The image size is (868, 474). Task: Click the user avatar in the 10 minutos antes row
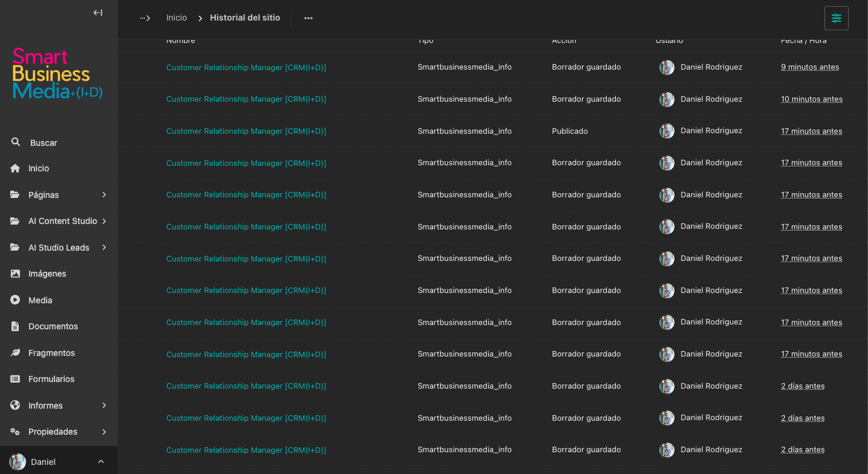pos(667,99)
